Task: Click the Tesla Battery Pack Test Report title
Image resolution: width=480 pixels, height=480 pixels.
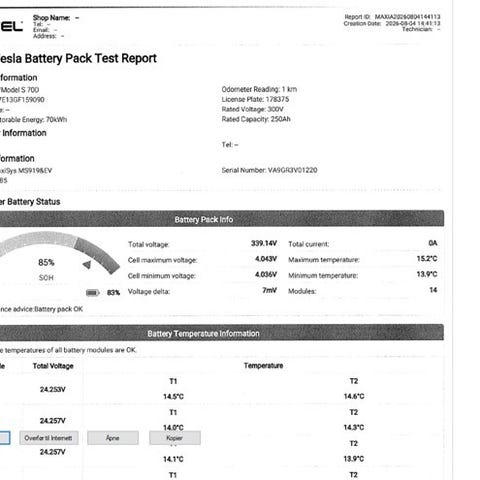Action: tap(78, 58)
